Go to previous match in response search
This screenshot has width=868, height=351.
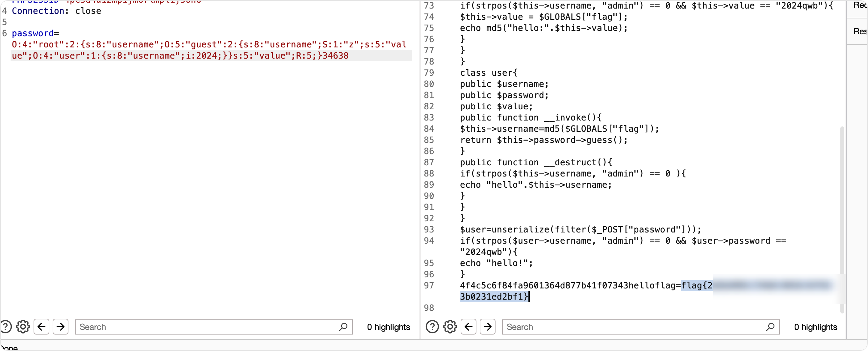tap(468, 327)
